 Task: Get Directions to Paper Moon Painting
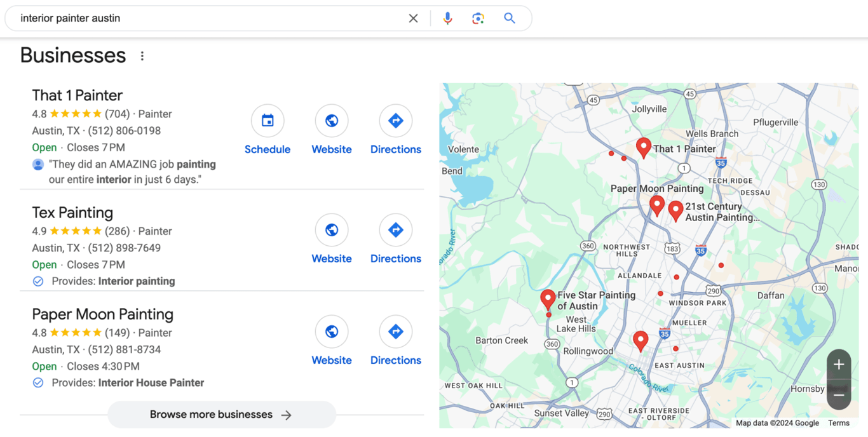(x=395, y=332)
